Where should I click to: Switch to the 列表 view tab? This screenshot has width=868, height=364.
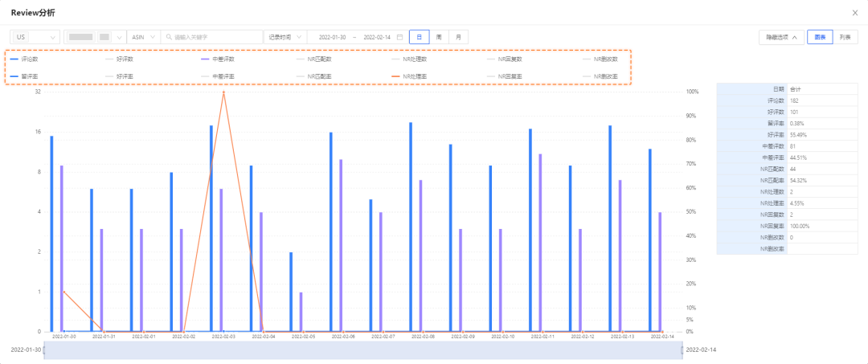[x=845, y=37]
